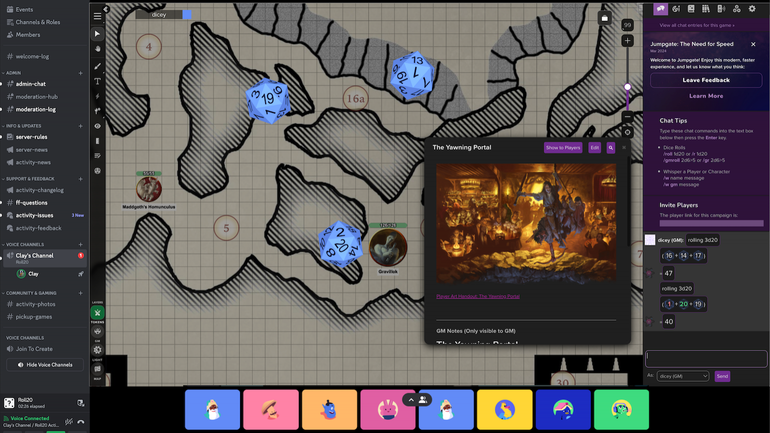Select the arrow Select tool in toolbar
The image size is (770, 433).
click(x=98, y=33)
